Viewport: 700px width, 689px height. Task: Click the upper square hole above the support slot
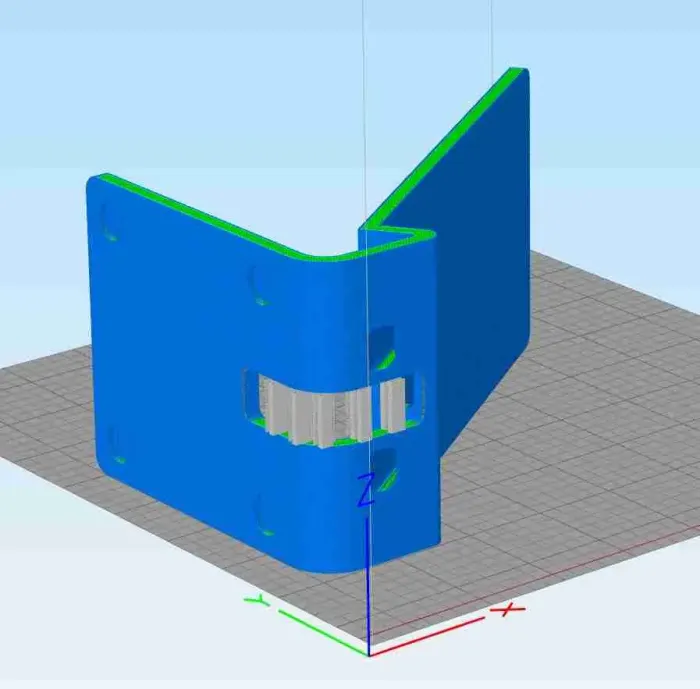pyautogui.click(x=383, y=346)
